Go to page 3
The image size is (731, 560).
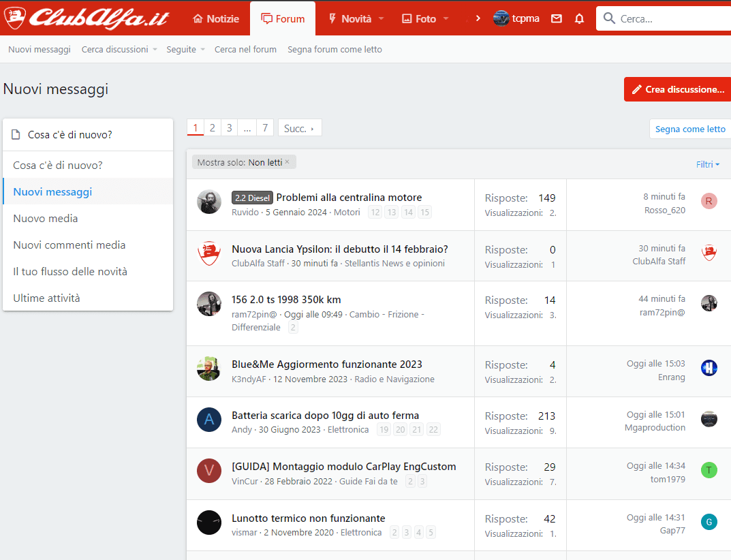click(x=230, y=128)
